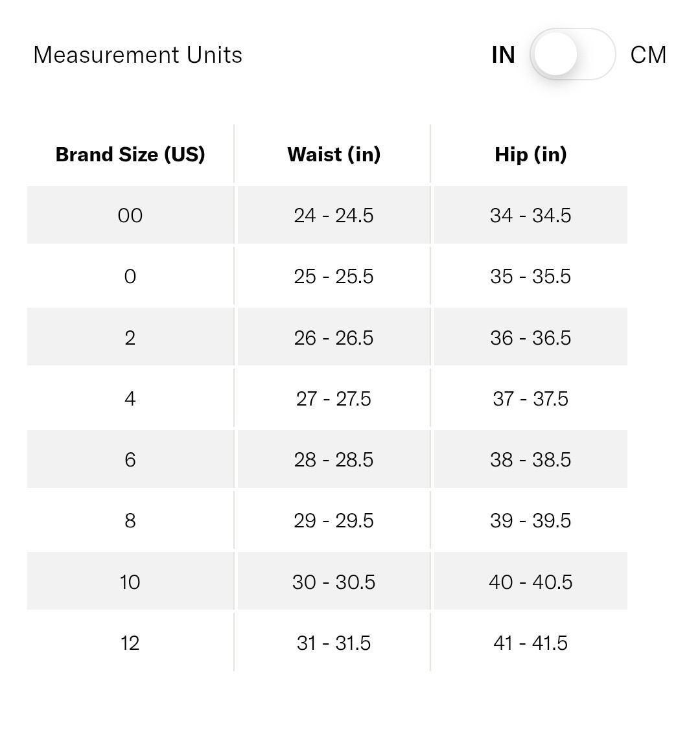Select the brand size 12 cell
The height and width of the screenshot is (747, 700).
click(130, 642)
